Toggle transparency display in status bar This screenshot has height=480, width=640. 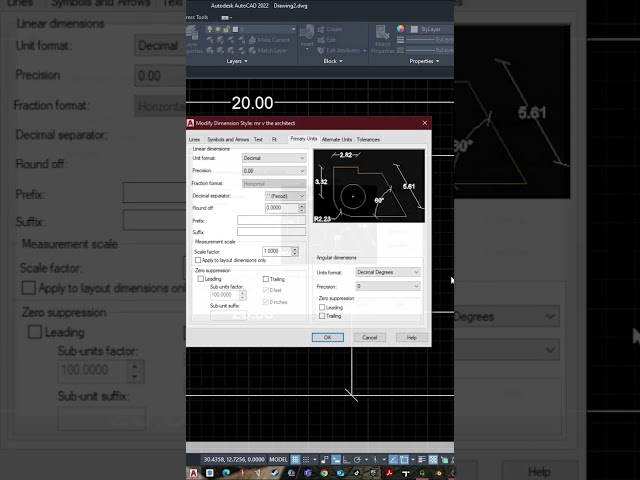pyautogui.click(x=433, y=460)
